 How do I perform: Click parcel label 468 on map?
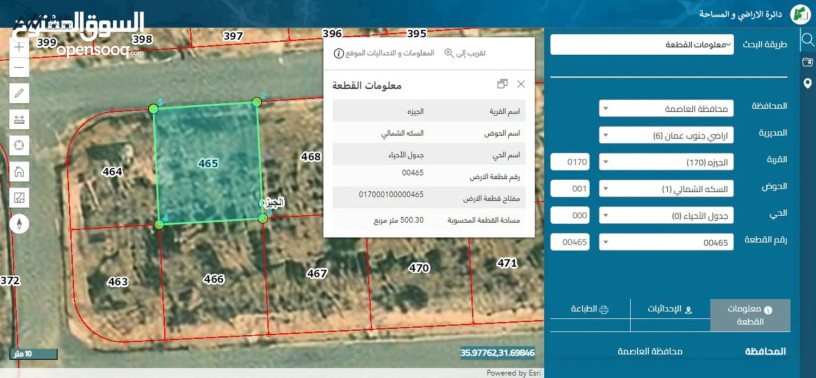pyautogui.click(x=311, y=156)
